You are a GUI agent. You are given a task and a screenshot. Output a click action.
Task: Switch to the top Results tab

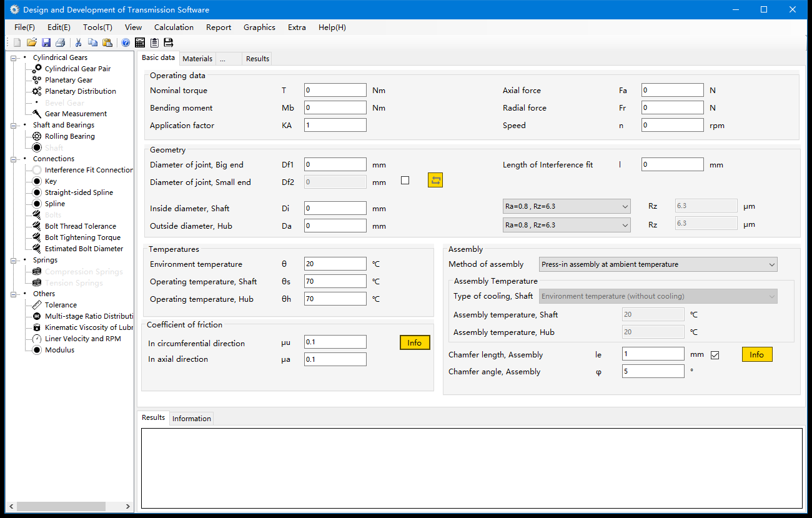(257, 59)
